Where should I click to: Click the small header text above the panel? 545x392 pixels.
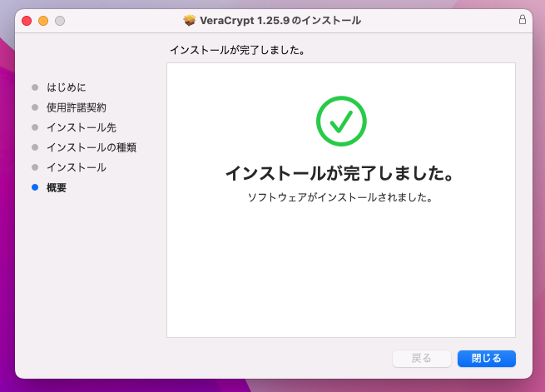pos(236,51)
